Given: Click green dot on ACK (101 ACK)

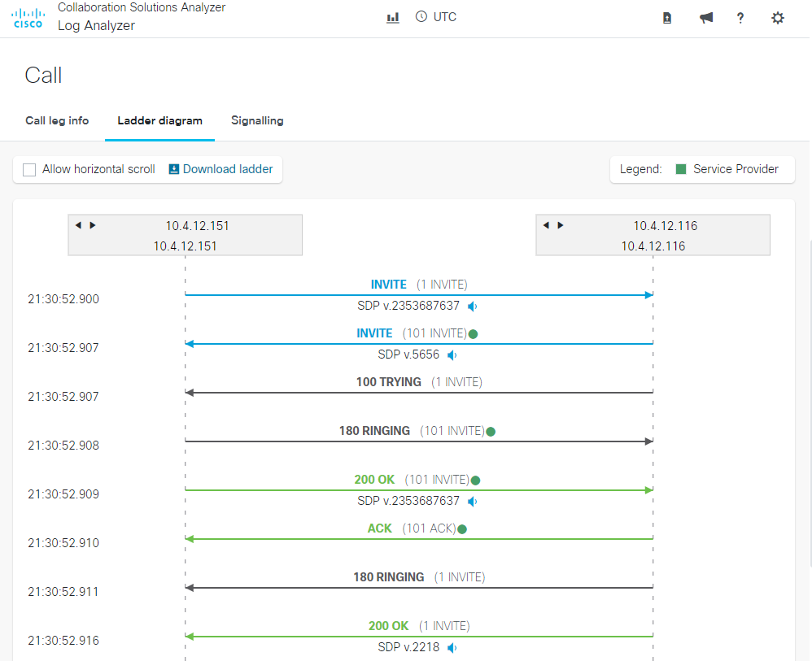Looking at the screenshot, I should pos(462,529).
